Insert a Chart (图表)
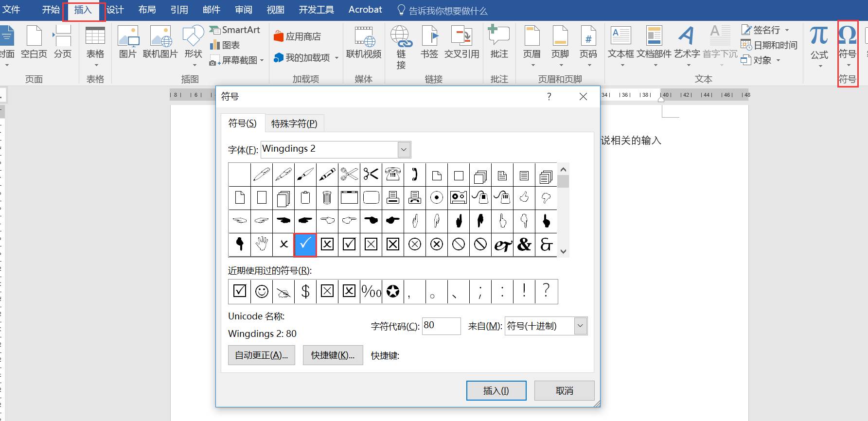 tap(225, 45)
